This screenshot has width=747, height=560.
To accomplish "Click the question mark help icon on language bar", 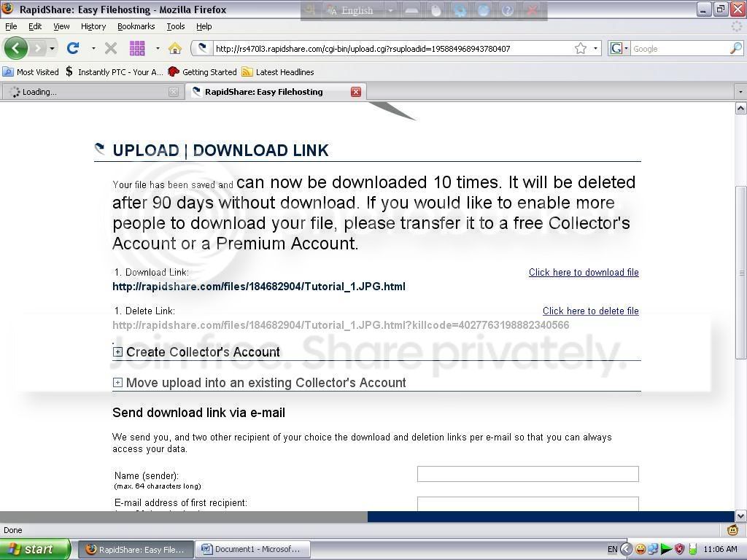I will [508, 10].
